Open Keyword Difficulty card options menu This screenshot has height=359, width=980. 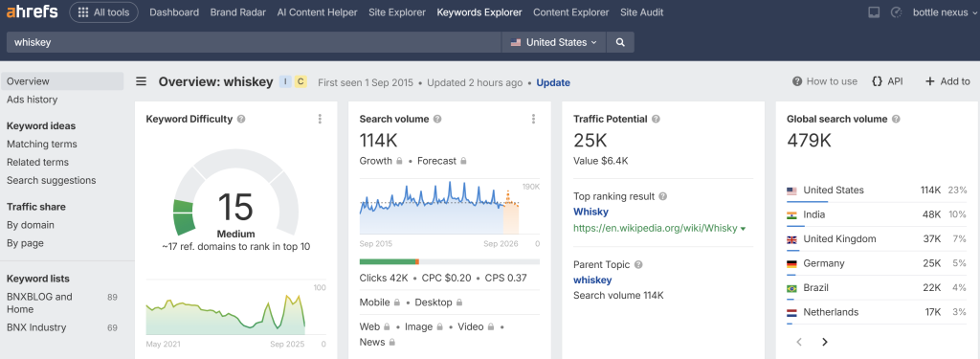(320, 119)
